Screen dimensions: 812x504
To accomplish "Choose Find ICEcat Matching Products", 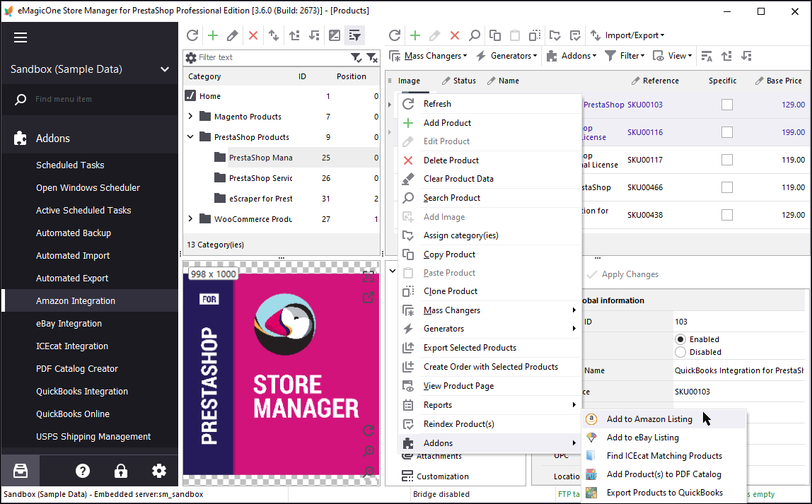I will point(664,456).
